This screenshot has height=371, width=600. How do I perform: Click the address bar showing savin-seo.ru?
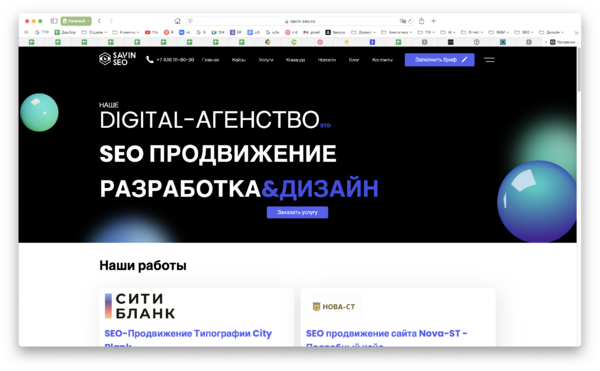point(300,21)
